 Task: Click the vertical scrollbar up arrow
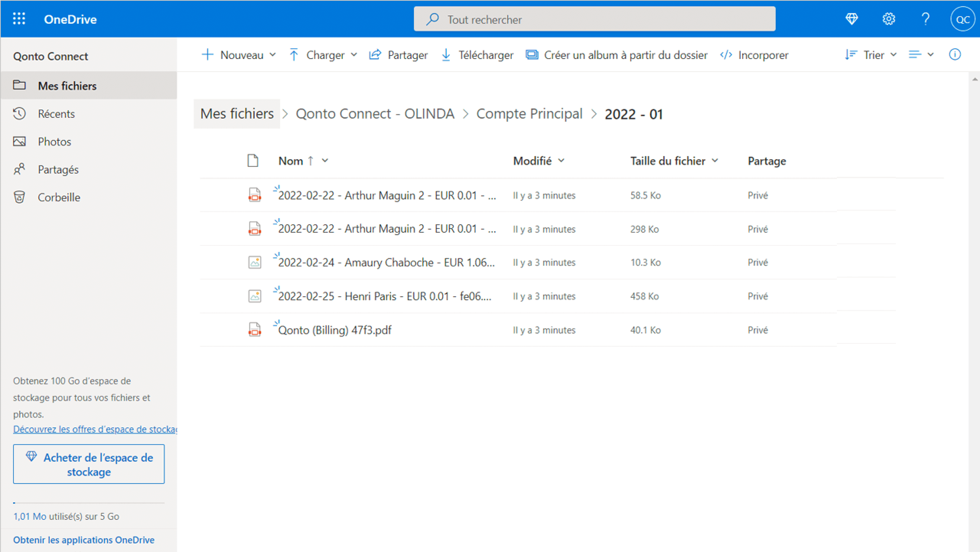pos(974,79)
